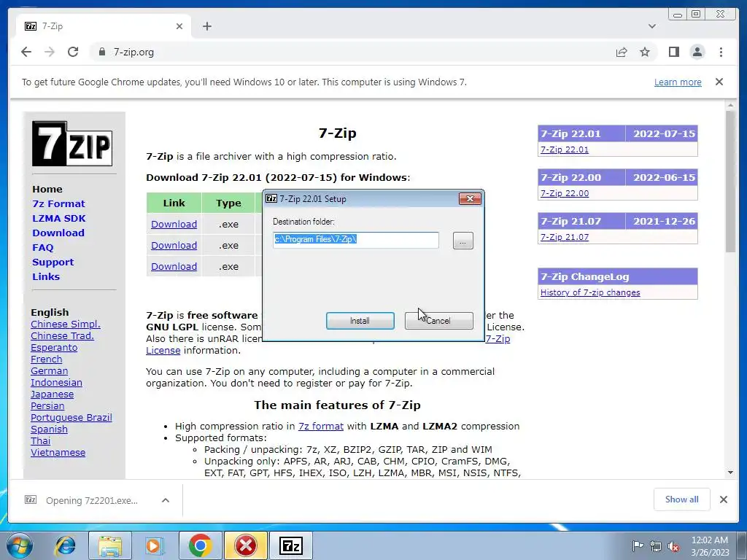
Task: Click the volume tray icon
Action: 673,546
